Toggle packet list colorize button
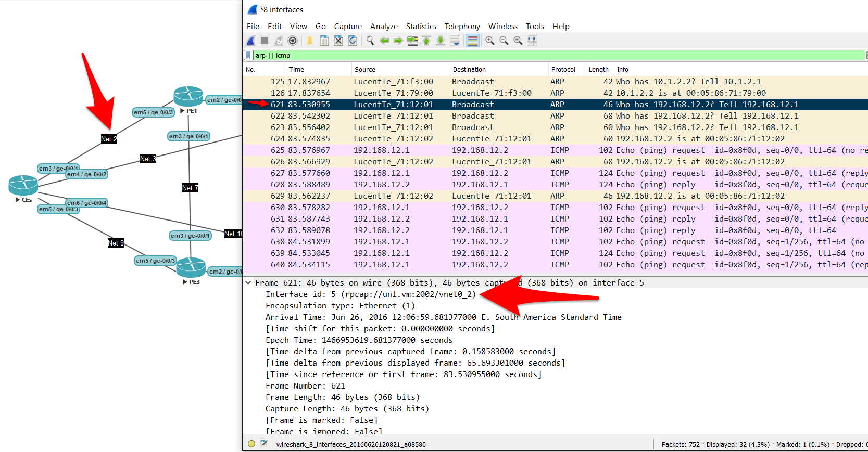Image resolution: width=868 pixels, height=452 pixels. tap(472, 41)
